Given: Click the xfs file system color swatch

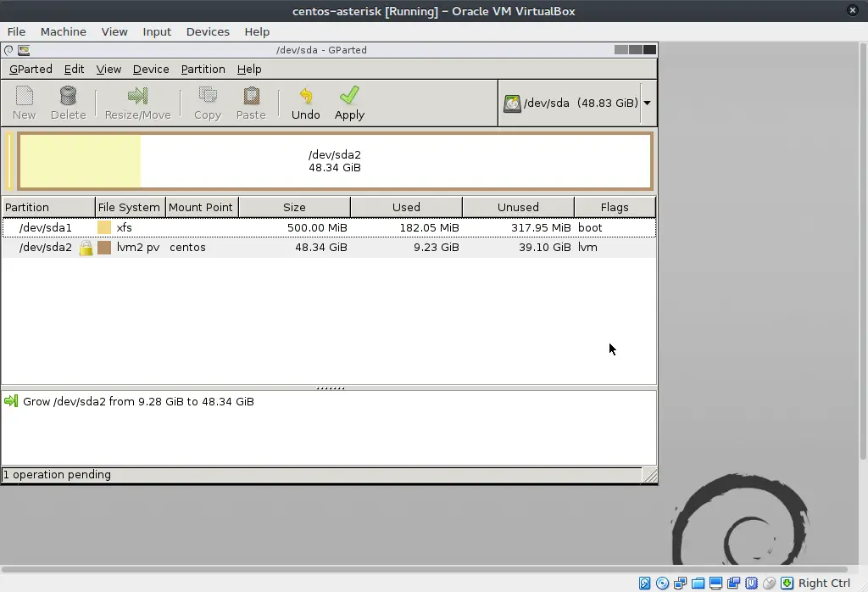Looking at the screenshot, I should 104,227.
